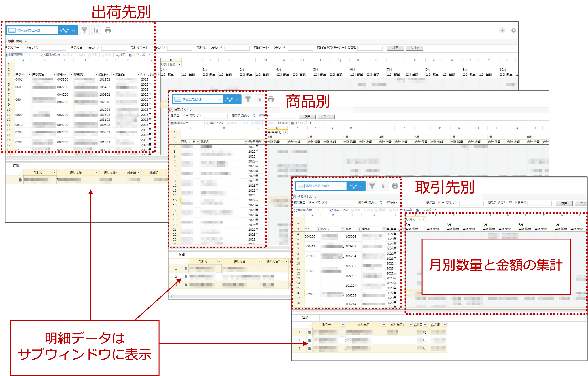Open 商品別売上集計 view dropdown
Image resolution: width=588 pixels, height=376 pixels.
(219, 99)
